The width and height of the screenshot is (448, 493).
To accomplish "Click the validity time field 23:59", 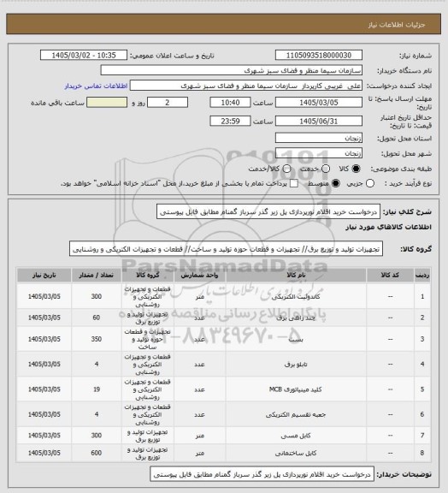I will click(230, 121).
